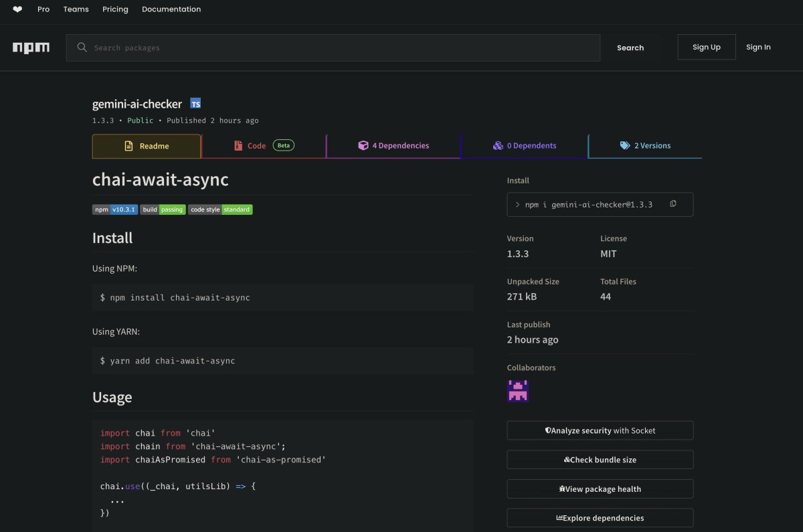Open the Documentation link
Image resolution: width=803 pixels, height=532 pixels.
[171, 9]
